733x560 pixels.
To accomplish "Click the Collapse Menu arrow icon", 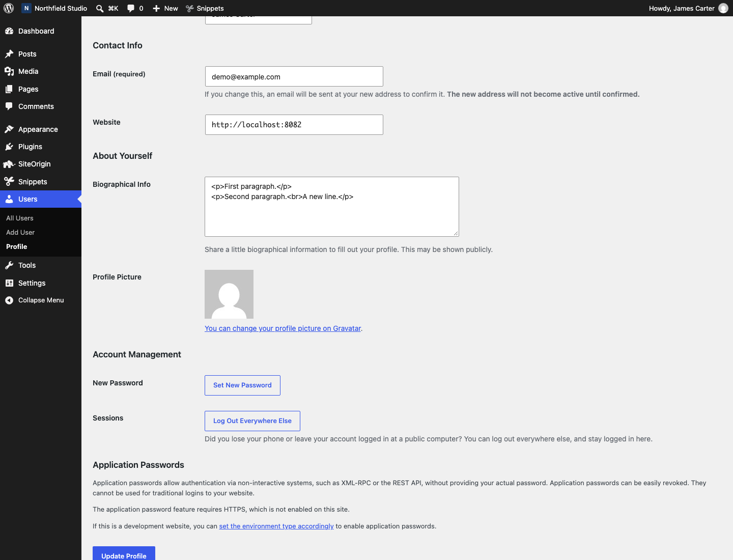I will point(9,300).
